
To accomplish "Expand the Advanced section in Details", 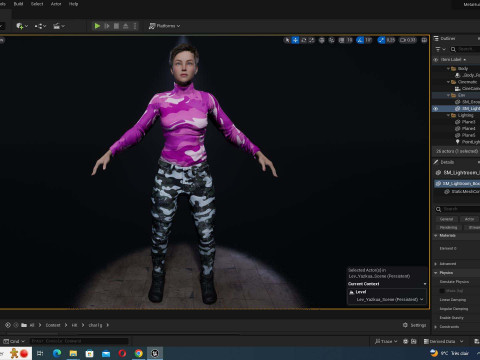I will 436,264.
